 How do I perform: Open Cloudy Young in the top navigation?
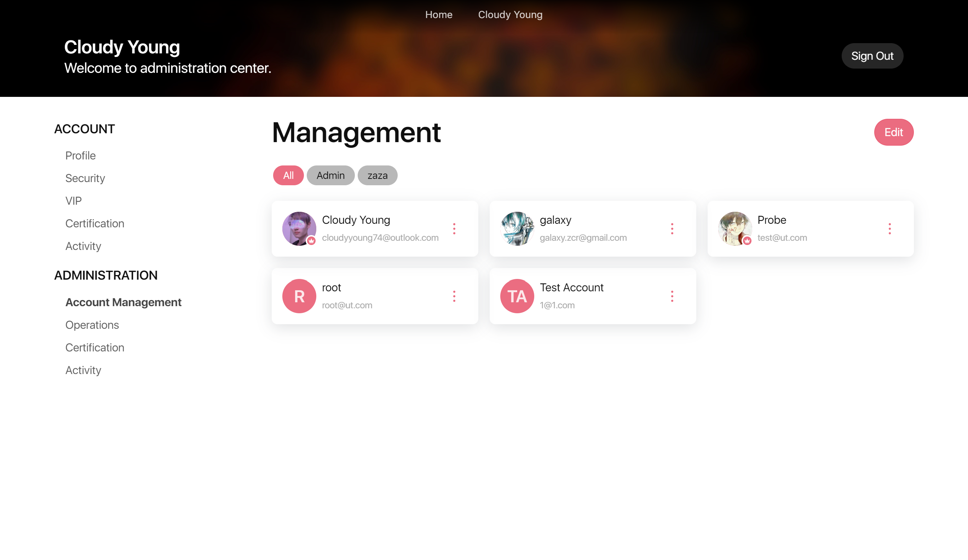pyautogui.click(x=510, y=14)
